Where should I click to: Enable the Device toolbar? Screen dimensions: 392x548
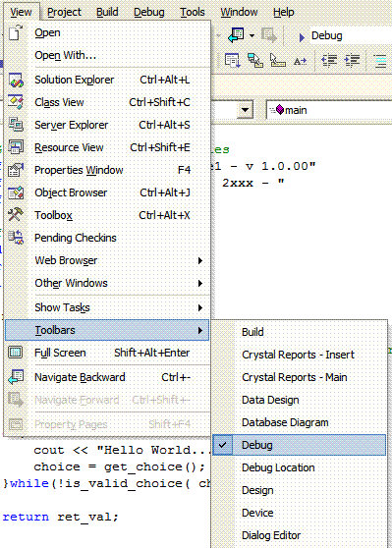(299, 513)
